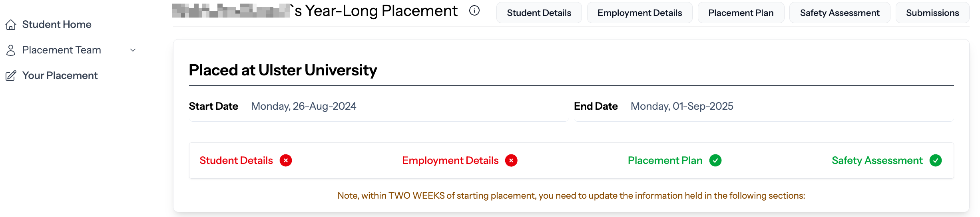The width and height of the screenshot is (980, 217).
Task: Open the Submissions tab
Action: 932,13
